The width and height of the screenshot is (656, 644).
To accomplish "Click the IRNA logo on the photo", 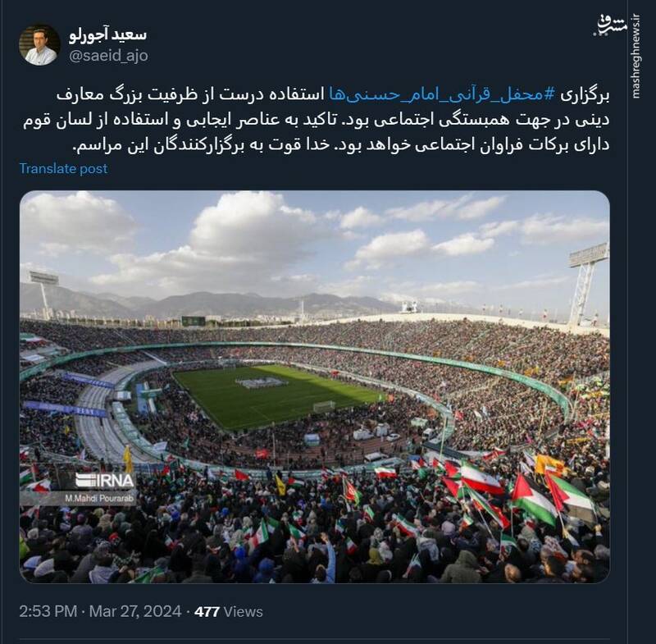I will click(105, 482).
